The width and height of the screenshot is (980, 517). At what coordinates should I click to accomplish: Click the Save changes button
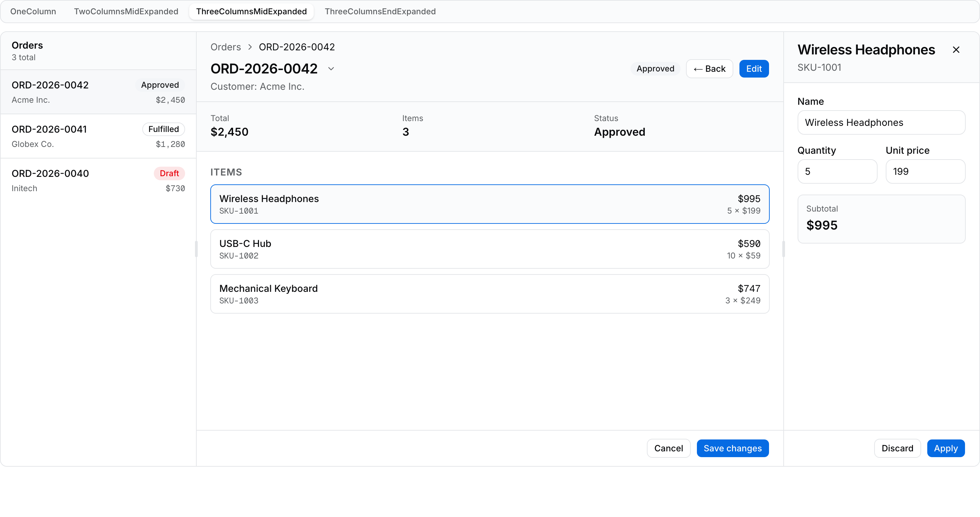click(x=732, y=448)
